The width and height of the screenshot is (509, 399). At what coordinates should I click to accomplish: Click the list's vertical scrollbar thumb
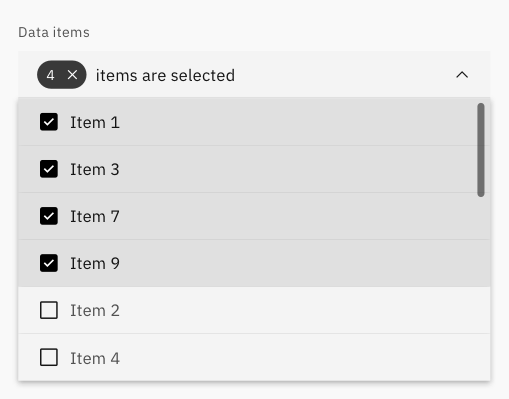(481, 150)
